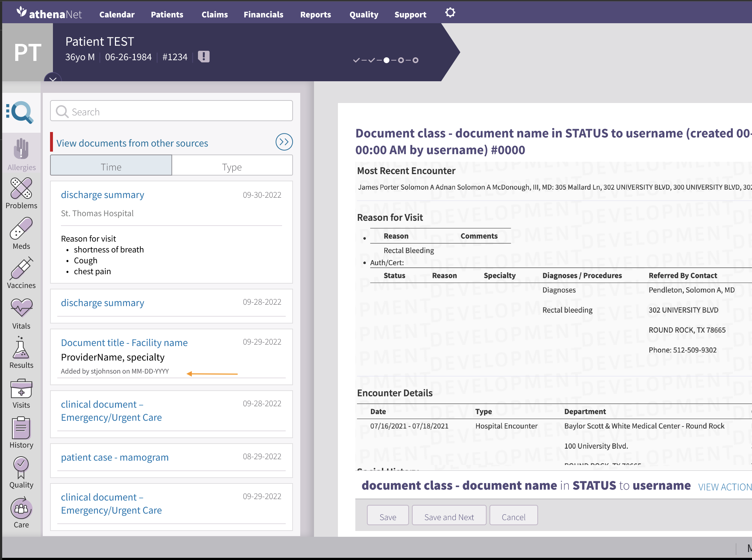Open the Claims menu
The image size is (752, 560).
pyautogui.click(x=215, y=15)
